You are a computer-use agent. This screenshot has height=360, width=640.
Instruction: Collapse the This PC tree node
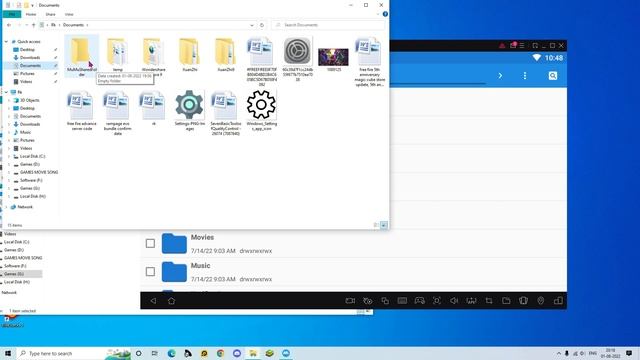click(6, 92)
